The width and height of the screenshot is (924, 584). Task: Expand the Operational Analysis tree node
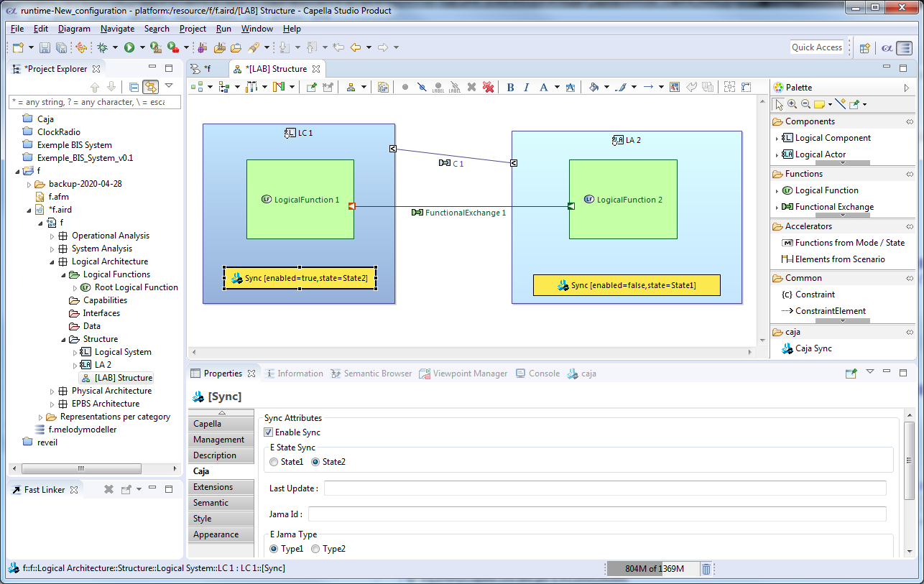52,236
